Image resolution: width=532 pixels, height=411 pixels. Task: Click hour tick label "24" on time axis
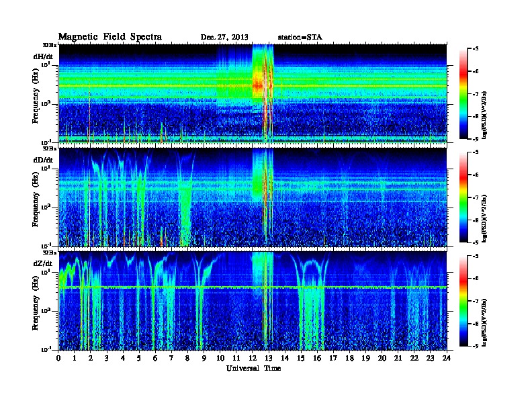tap(447, 358)
